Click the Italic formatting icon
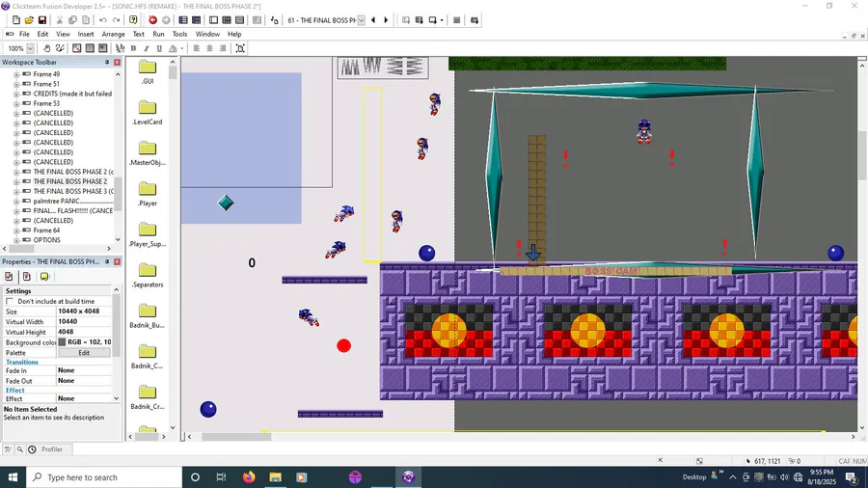The image size is (868, 488). coord(147,48)
